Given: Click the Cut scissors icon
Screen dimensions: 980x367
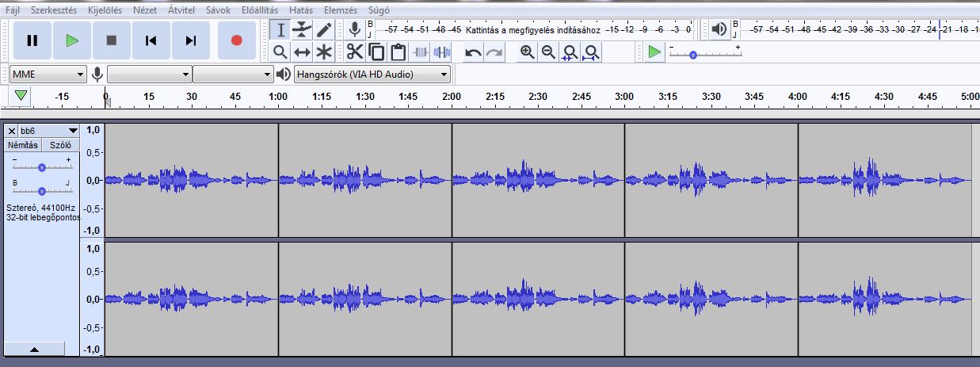Looking at the screenshot, I should click(x=354, y=52).
